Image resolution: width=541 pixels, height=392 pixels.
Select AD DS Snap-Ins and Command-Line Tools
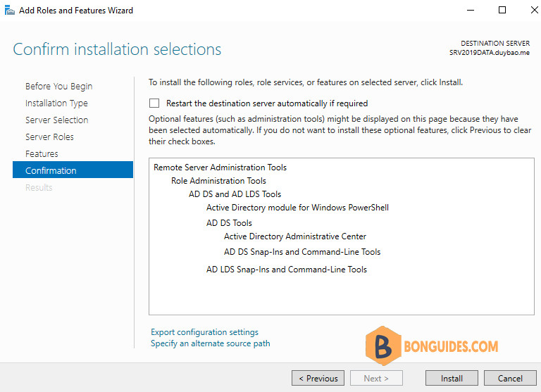tap(302, 252)
